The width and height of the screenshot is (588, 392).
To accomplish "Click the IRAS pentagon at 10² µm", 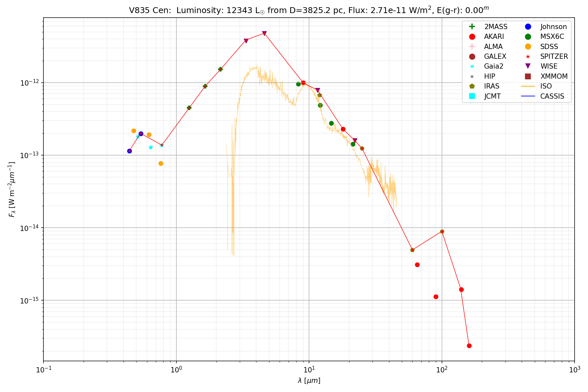I will [x=442, y=231].
